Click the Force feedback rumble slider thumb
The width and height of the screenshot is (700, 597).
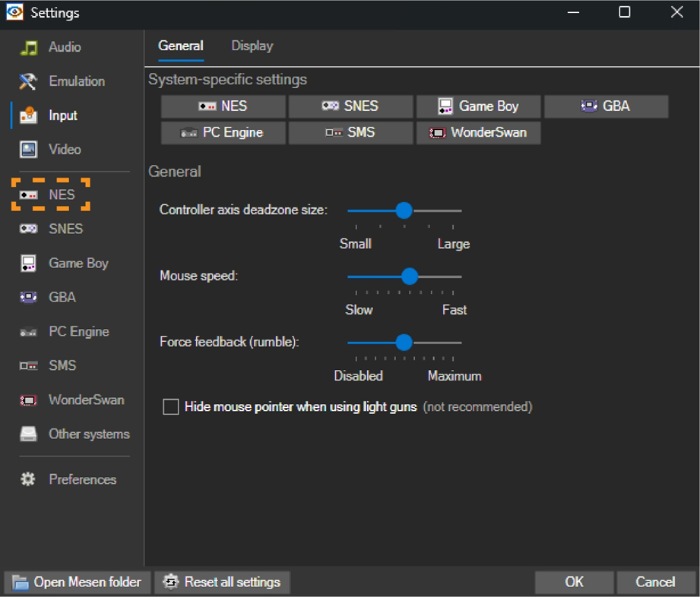point(404,343)
